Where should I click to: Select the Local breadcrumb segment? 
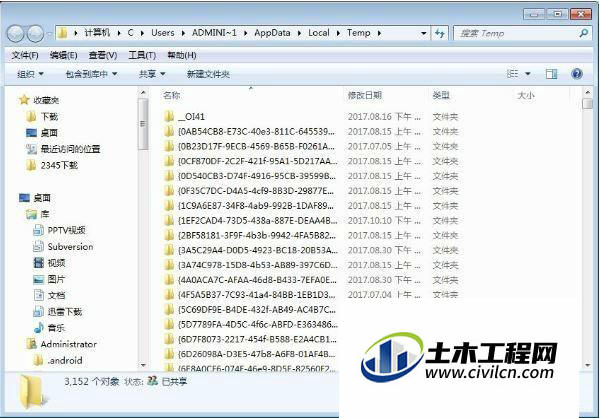pos(319,33)
